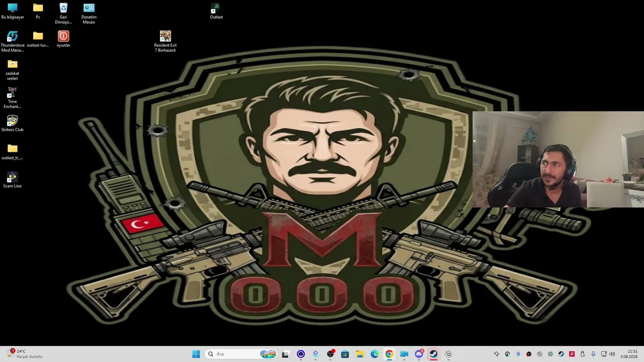This screenshot has height=362, width=644.
Task: Open SteelSeries app in taskbar
Action: [x=448, y=354]
